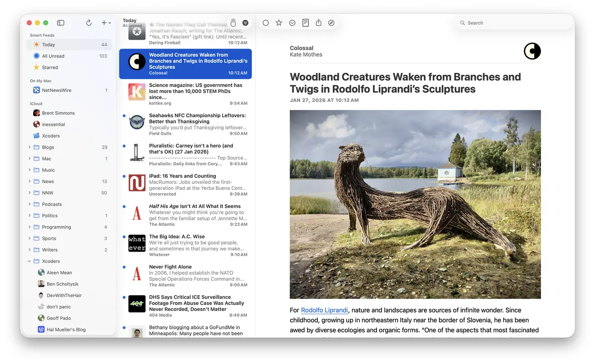Select the don't panic feed

point(69,307)
